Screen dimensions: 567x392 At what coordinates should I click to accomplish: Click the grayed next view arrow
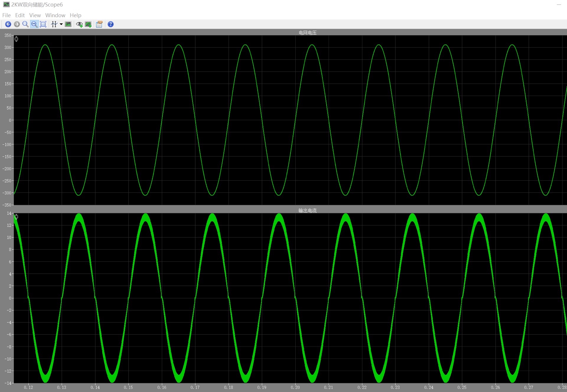tap(17, 24)
